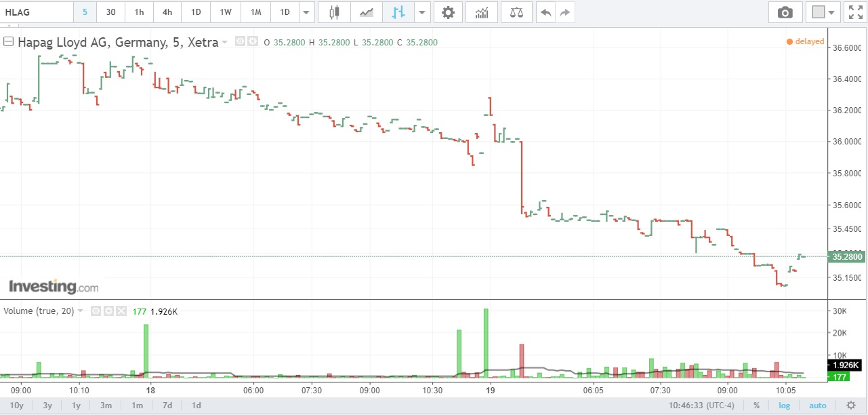Open the bottom-right chart settings gear

852,406
